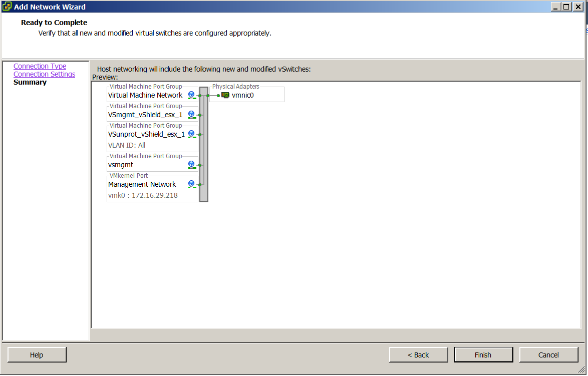Open Help for this wizard

(x=37, y=355)
